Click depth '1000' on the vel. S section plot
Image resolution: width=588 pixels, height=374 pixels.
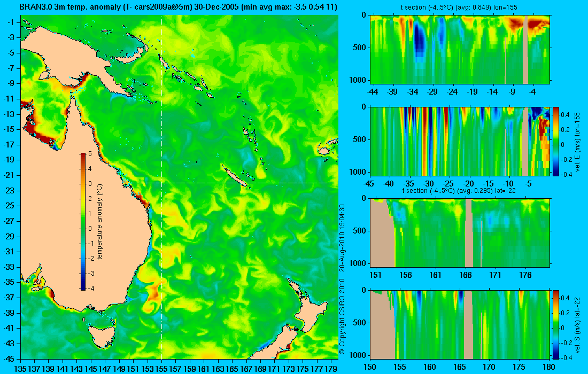pyautogui.click(x=359, y=355)
